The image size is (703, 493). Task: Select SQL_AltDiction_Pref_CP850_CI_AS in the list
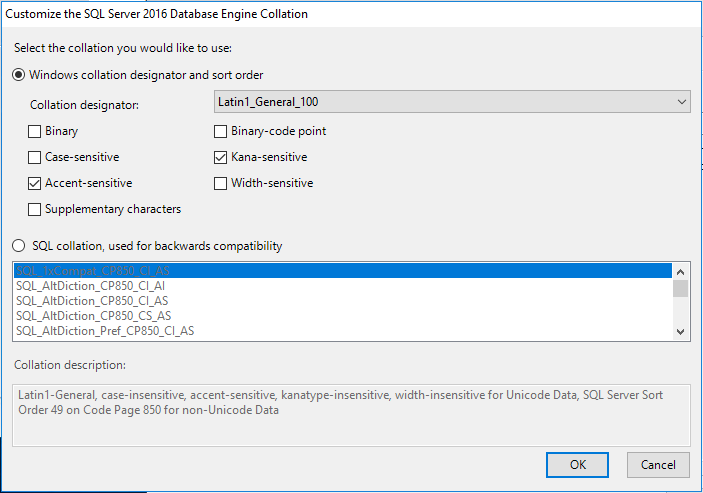(x=343, y=331)
